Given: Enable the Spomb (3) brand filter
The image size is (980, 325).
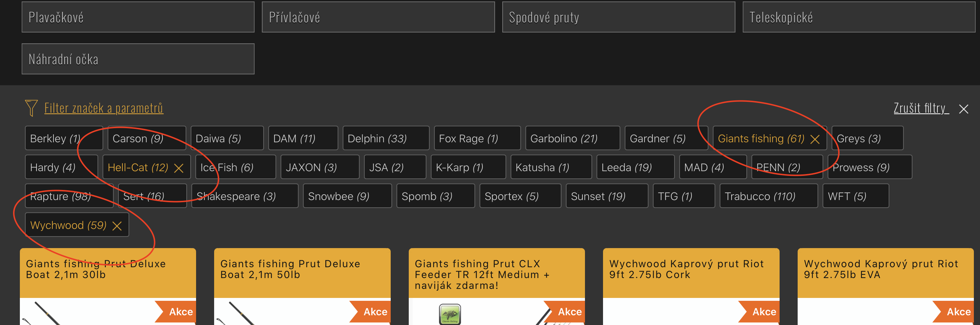Looking at the screenshot, I should pyautogui.click(x=435, y=196).
